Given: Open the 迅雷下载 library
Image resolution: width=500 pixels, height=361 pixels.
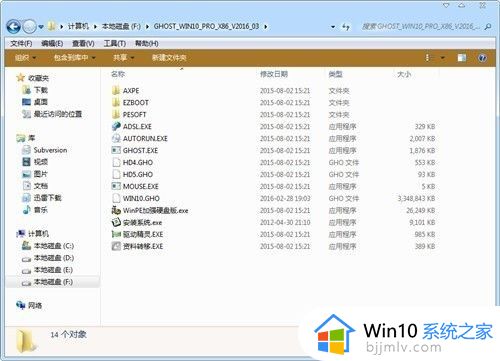Looking at the screenshot, I should click(x=48, y=198).
